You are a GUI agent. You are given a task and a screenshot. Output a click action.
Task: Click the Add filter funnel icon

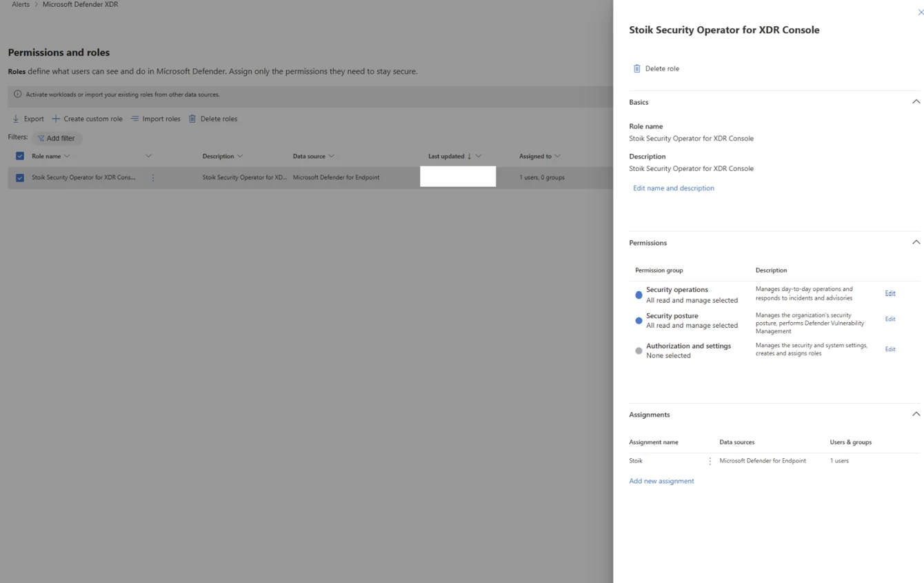coord(41,138)
